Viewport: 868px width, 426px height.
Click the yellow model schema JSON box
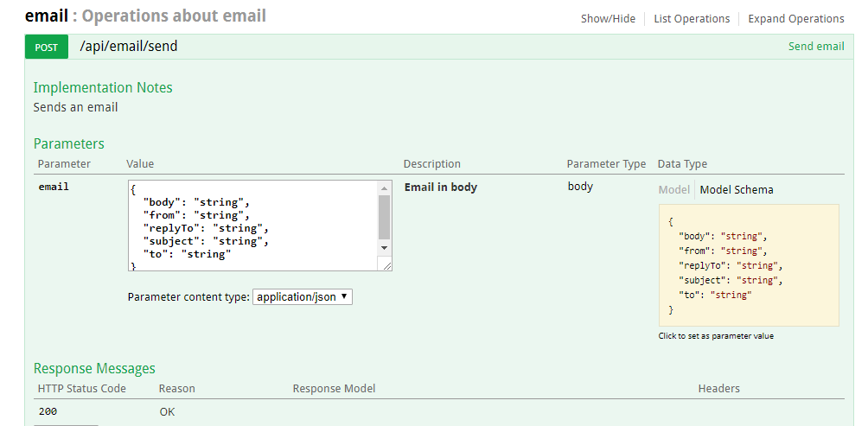tap(749, 265)
